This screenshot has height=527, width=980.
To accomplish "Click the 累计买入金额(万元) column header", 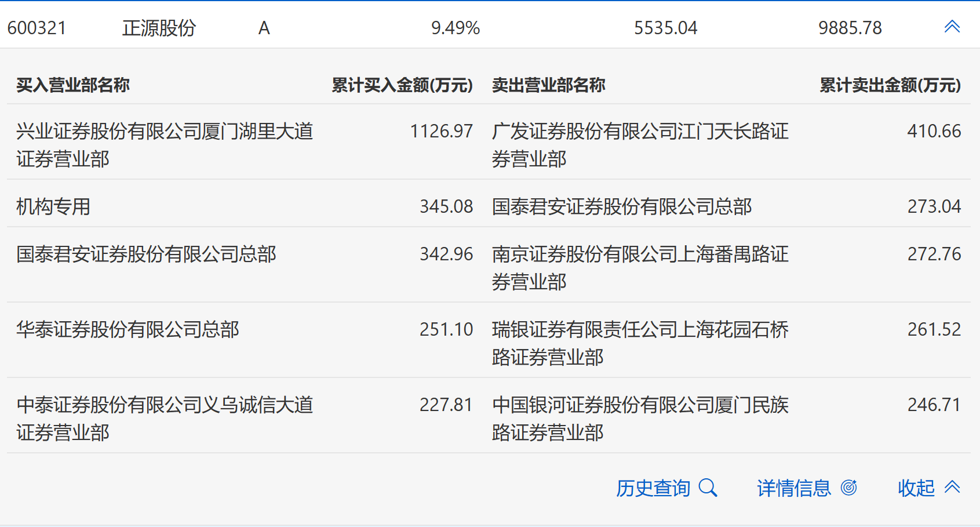I will pos(402,85).
